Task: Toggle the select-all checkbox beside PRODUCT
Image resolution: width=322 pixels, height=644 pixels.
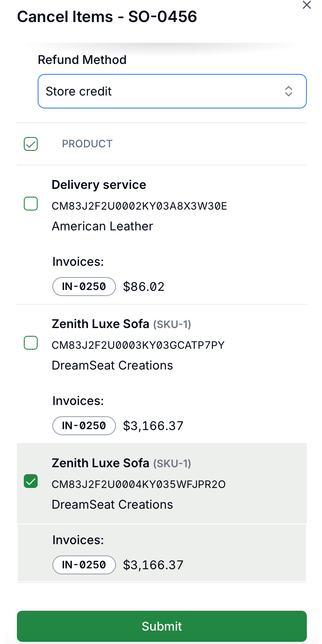Action: (x=31, y=144)
